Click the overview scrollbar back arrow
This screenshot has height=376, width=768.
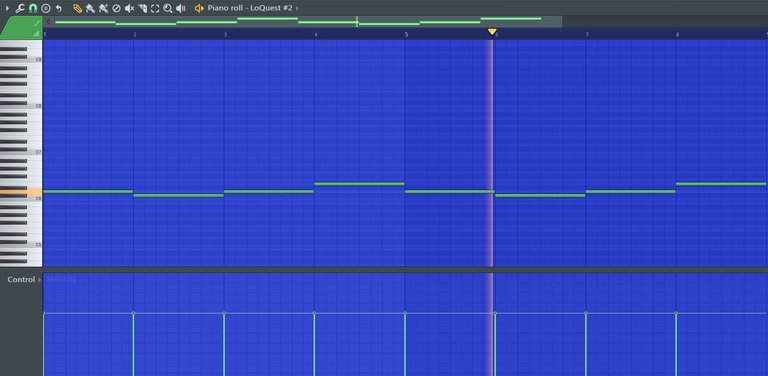(x=48, y=22)
